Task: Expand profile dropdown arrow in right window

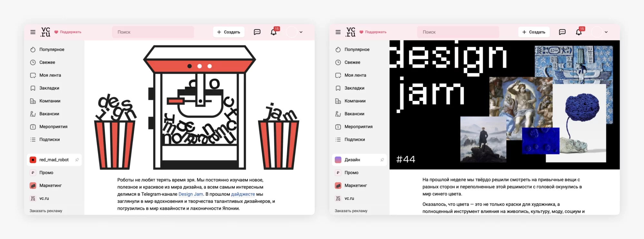Action: 606,32
